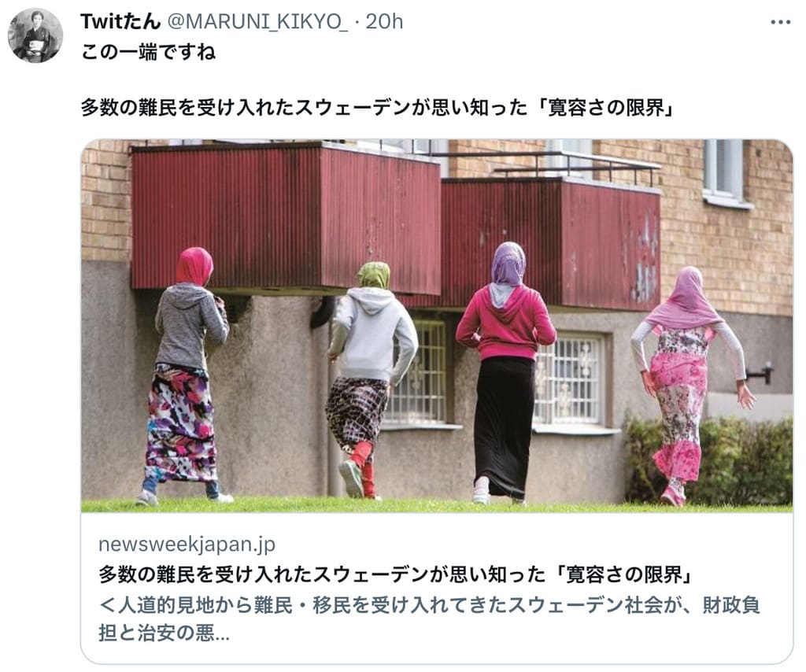
Task: Click white-framed window on brick wall
Action: (x=724, y=172)
